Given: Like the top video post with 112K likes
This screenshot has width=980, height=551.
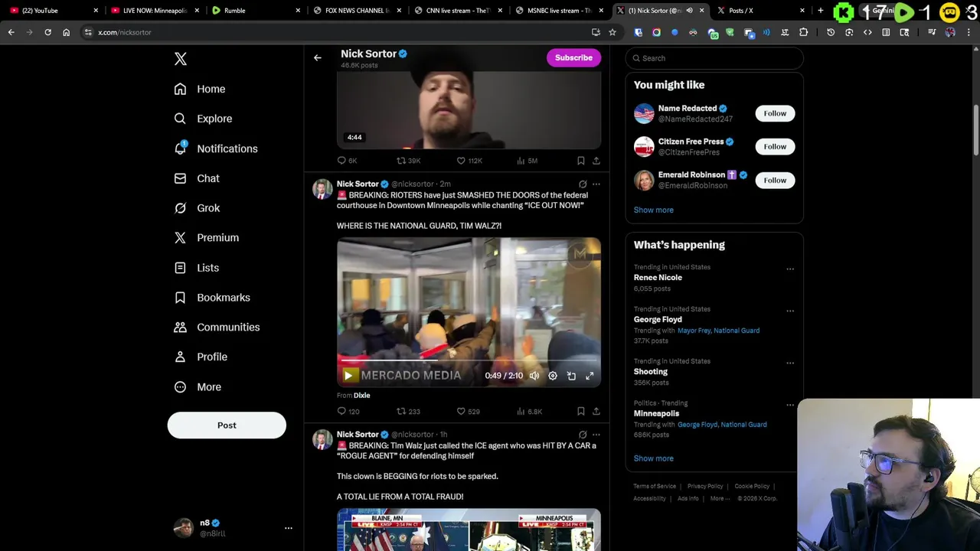Looking at the screenshot, I should [x=469, y=161].
